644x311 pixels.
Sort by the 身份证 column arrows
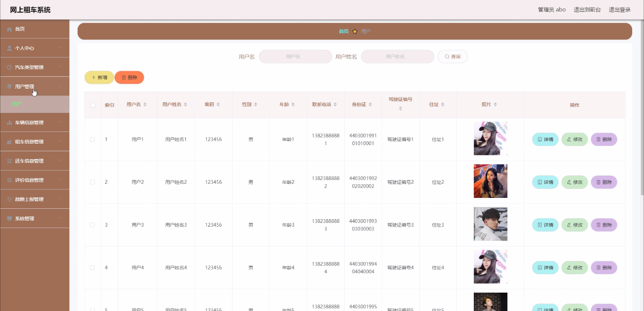[x=370, y=105]
